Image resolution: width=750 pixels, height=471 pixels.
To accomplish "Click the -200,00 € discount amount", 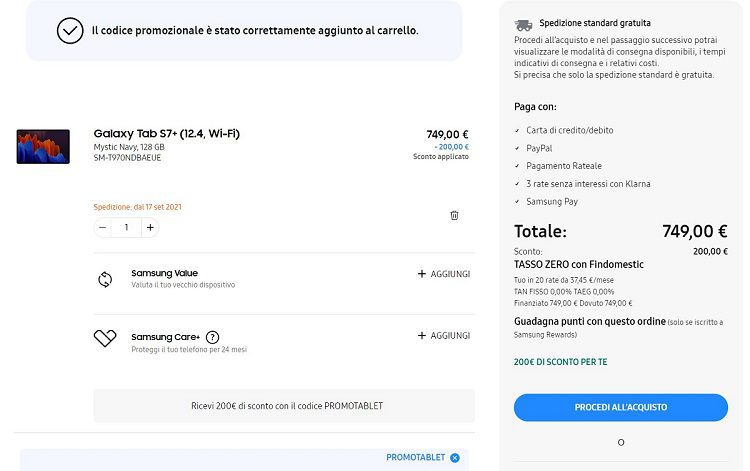I will pos(452,147).
